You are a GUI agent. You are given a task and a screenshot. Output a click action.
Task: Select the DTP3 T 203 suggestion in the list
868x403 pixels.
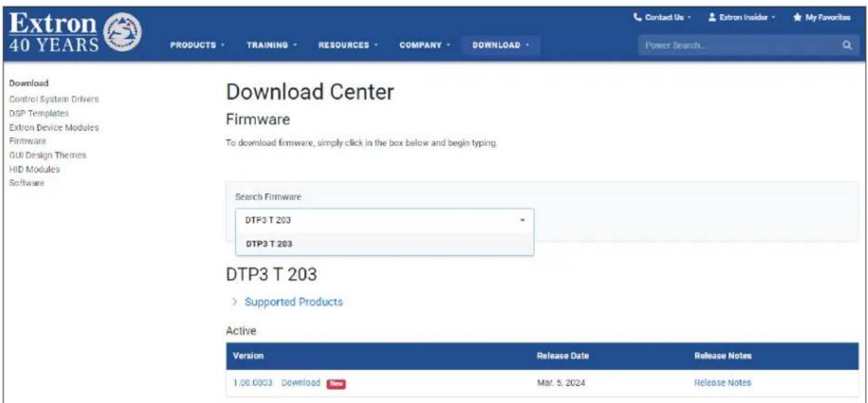pyautogui.click(x=384, y=244)
